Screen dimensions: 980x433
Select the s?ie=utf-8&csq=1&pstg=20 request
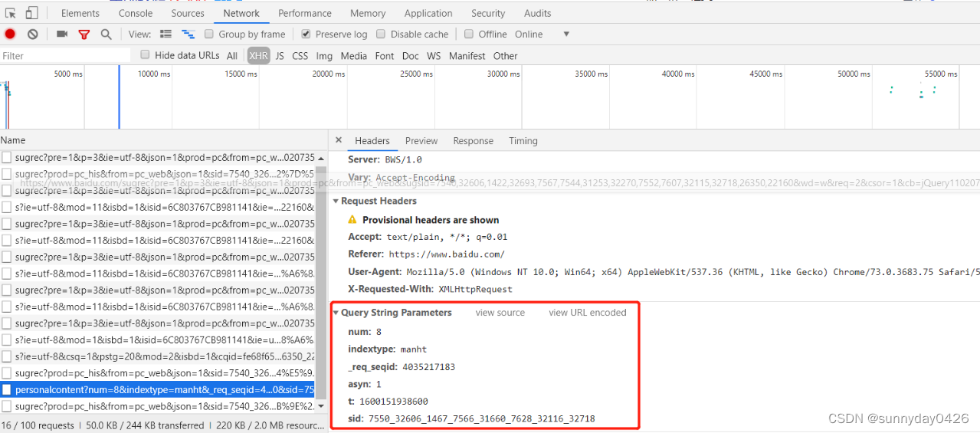[x=159, y=356]
